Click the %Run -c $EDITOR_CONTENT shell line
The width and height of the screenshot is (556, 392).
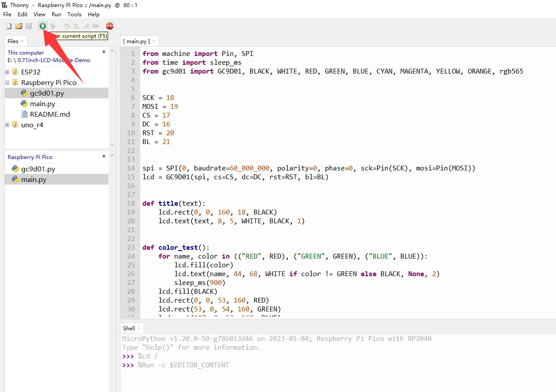coord(175,365)
